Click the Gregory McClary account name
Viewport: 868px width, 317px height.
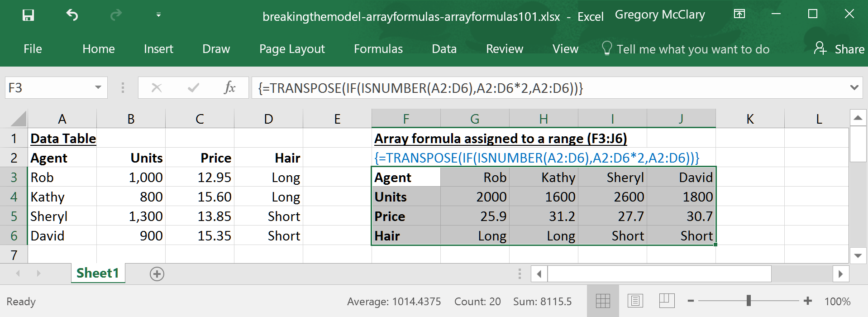click(660, 15)
